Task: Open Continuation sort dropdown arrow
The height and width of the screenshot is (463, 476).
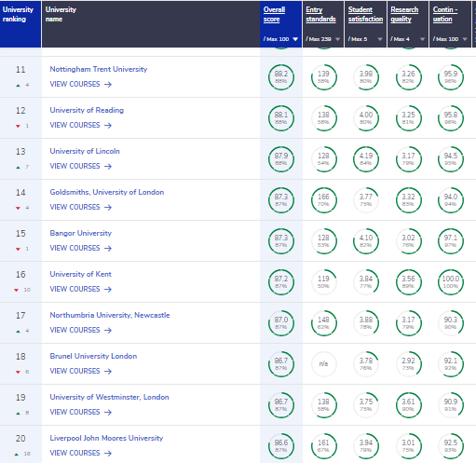Action: tap(465, 39)
